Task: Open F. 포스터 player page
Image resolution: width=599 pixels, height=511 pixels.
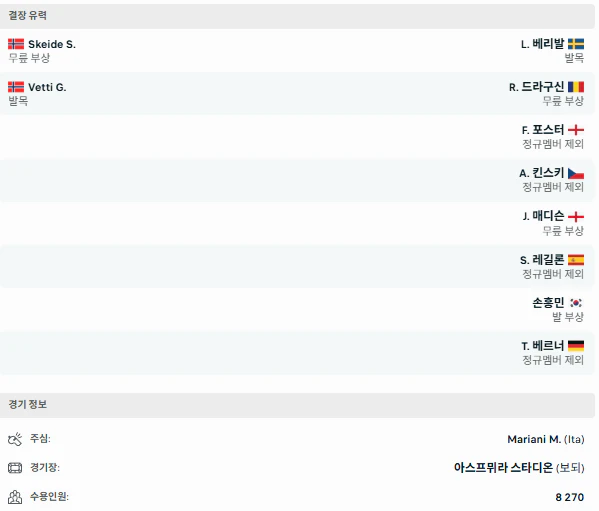Action: [x=543, y=130]
